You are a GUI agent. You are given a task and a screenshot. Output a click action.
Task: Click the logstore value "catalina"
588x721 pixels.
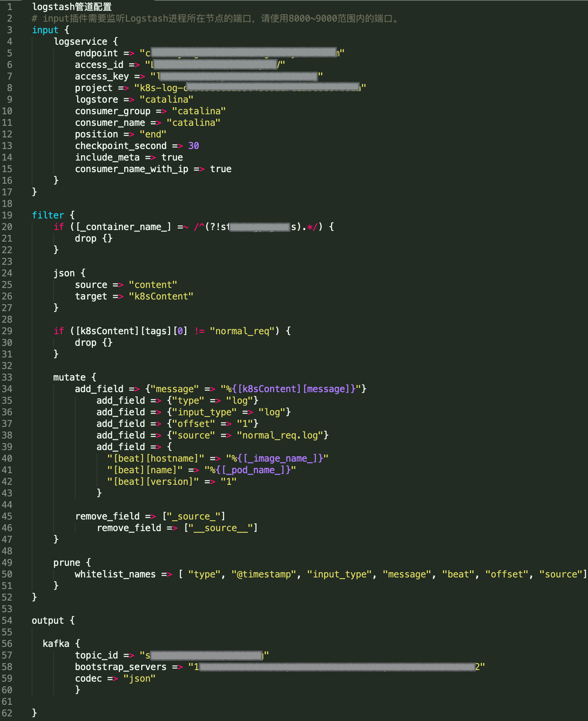167,99
